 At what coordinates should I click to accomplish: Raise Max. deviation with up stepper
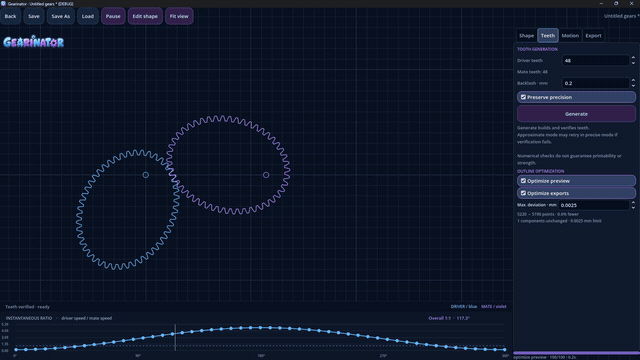633,202
